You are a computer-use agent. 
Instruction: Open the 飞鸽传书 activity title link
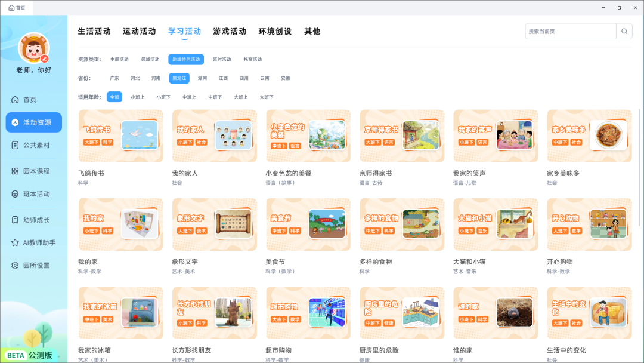[x=91, y=173]
